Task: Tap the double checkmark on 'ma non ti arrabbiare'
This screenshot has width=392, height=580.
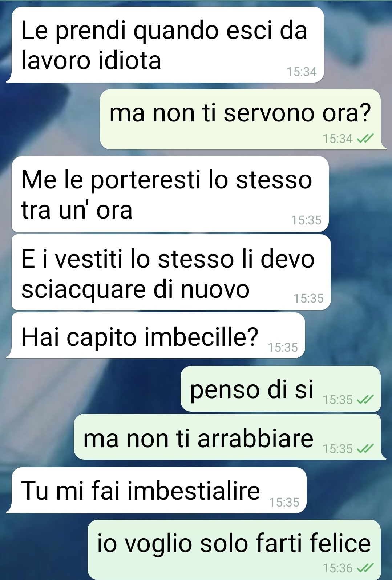Action: 365,449
